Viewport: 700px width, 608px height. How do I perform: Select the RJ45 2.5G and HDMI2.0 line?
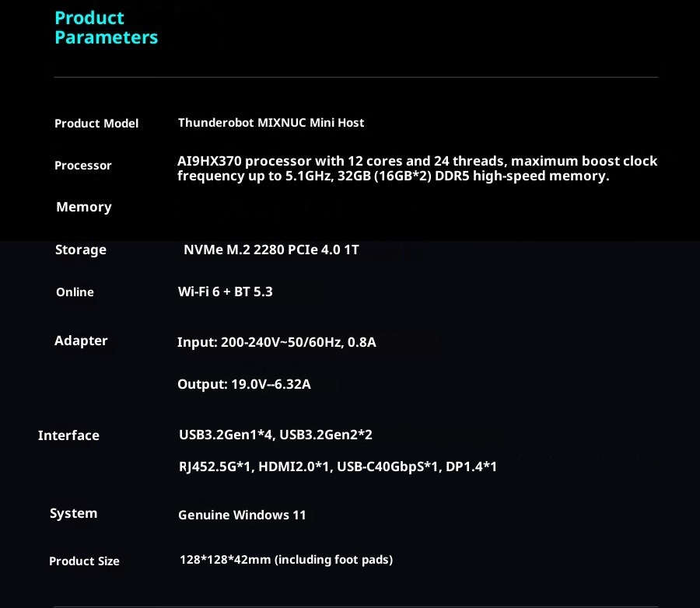pos(338,466)
